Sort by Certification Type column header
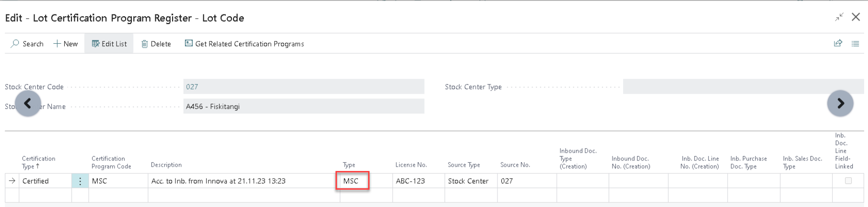This screenshot has height=207, width=868. [38, 162]
